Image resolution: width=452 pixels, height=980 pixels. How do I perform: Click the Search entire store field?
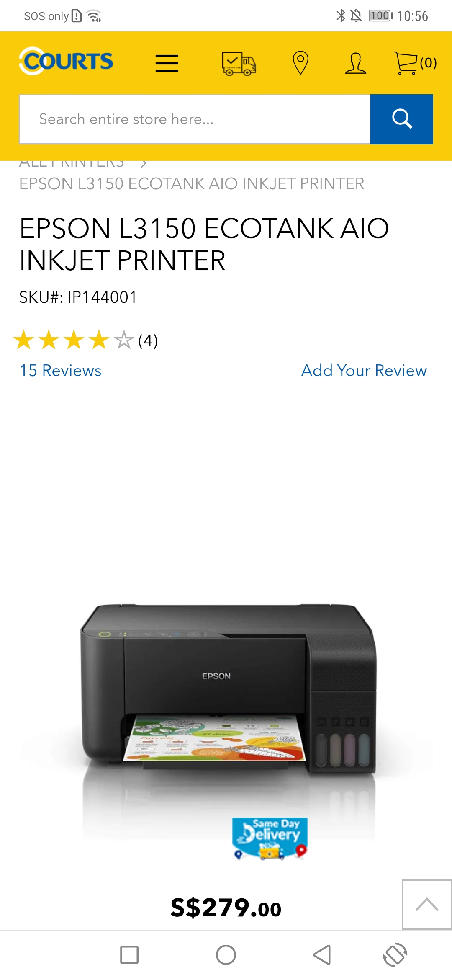click(195, 119)
